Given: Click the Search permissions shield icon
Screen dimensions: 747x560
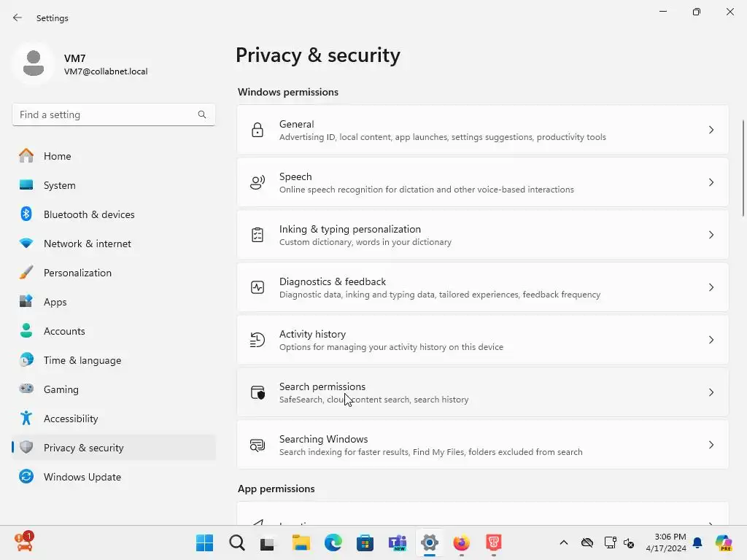Looking at the screenshot, I should click(x=258, y=392).
